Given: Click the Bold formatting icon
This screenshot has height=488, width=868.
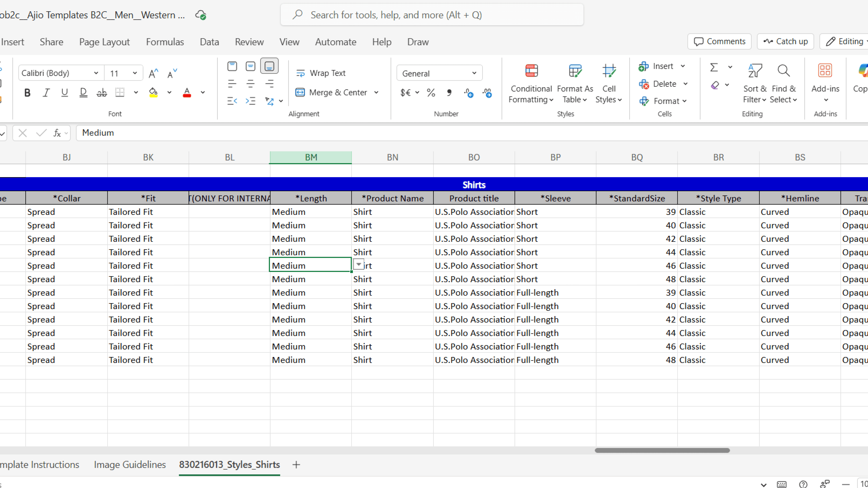Looking at the screenshot, I should (x=27, y=92).
